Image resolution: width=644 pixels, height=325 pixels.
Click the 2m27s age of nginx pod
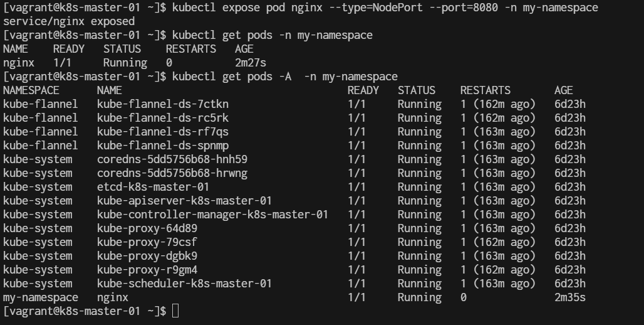tap(251, 63)
